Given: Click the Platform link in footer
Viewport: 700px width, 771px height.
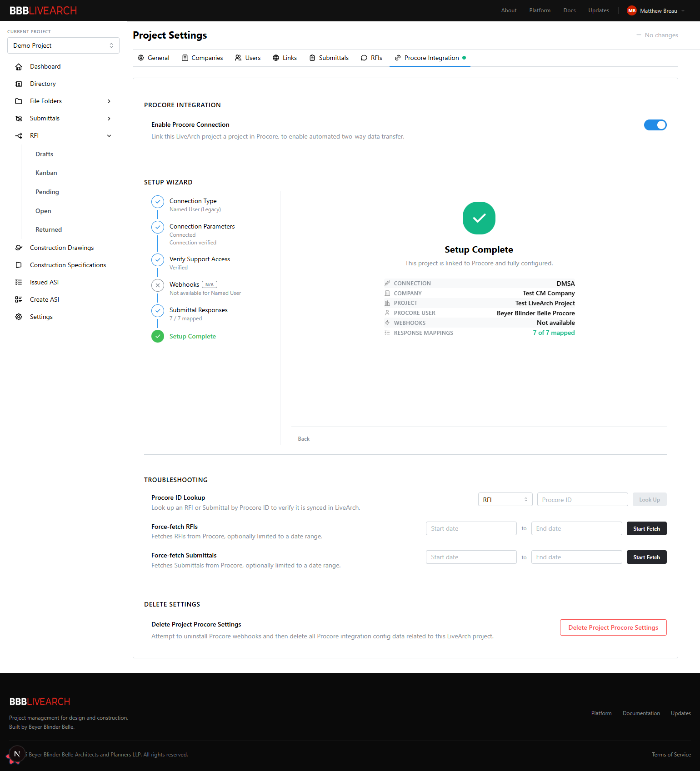Looking at the screenshot, I should tap(601, 713).
